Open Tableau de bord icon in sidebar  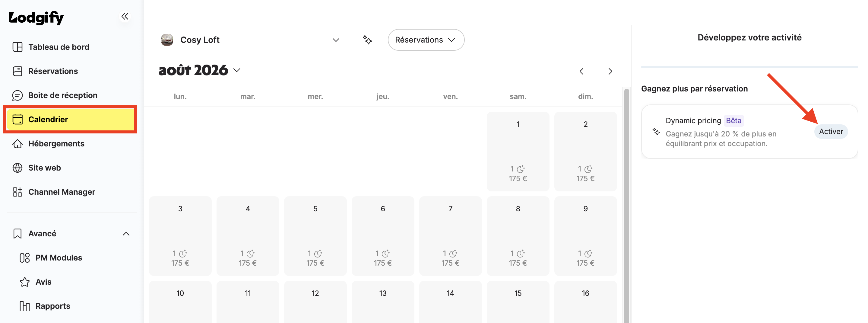tap(17, 47)
